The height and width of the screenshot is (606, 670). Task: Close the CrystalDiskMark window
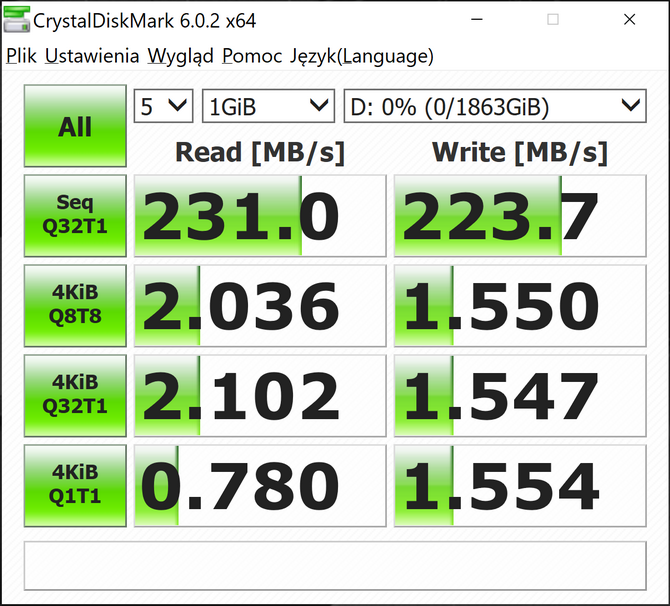pos(629,20)
